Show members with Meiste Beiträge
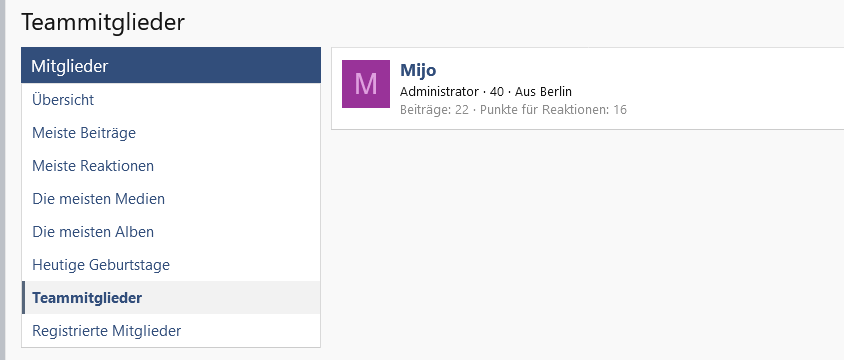Viewport: 844px width, 360px height. (x=84, y=132)
